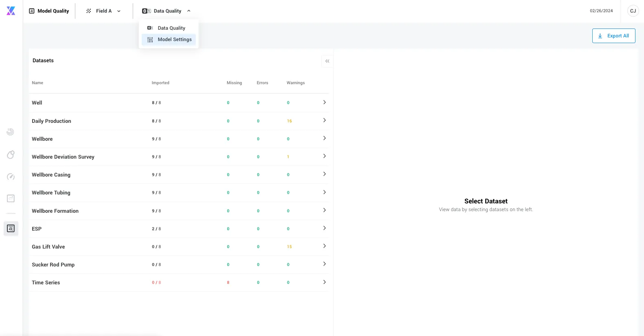
Task: Select the Wellbore Casing dataset name
Action: (51, 175)
